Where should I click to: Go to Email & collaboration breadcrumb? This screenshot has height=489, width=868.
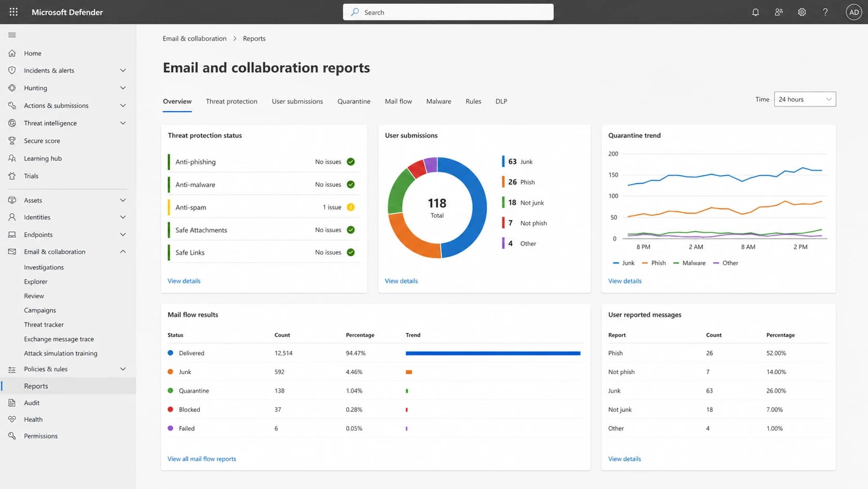point(195,38)
